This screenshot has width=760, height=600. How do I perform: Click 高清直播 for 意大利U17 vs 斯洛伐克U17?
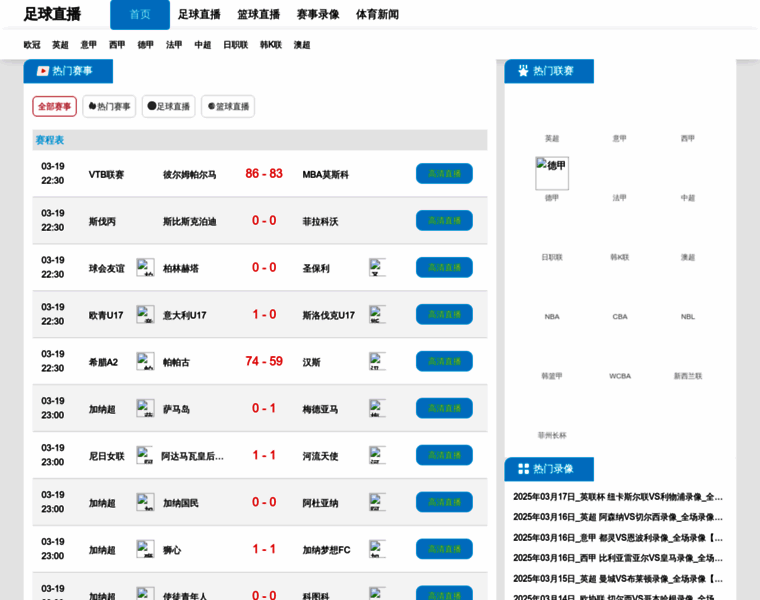[444, 315]
